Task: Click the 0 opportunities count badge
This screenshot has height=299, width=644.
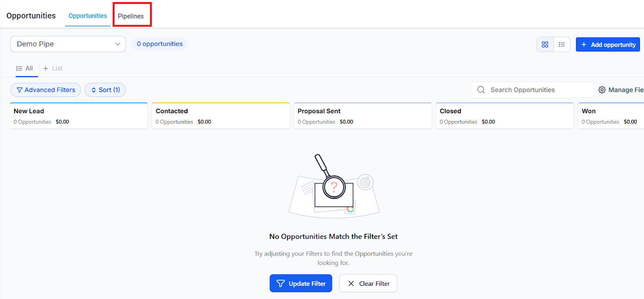Action: (159, 44)
